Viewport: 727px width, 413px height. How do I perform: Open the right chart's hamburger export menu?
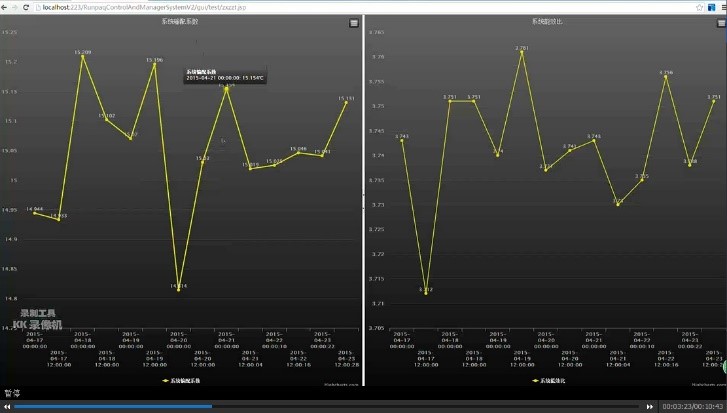click(x=717, y=22)
